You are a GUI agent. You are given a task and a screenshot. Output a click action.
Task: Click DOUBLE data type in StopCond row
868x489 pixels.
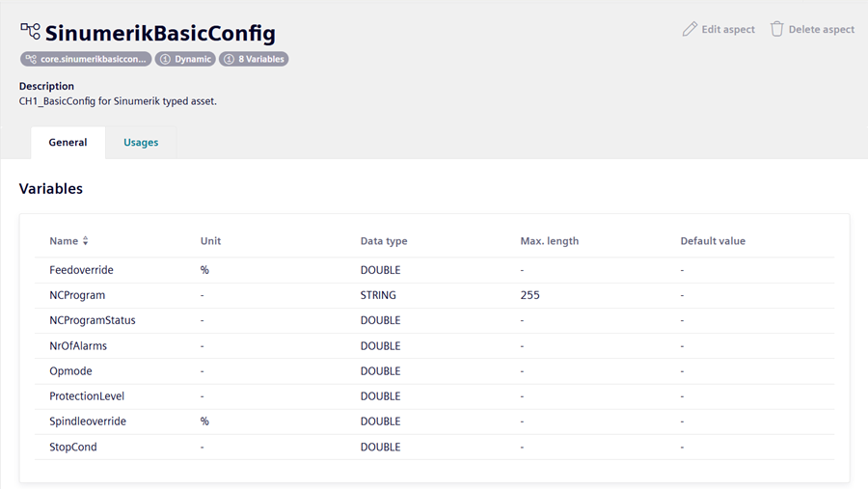click(380, 447)
